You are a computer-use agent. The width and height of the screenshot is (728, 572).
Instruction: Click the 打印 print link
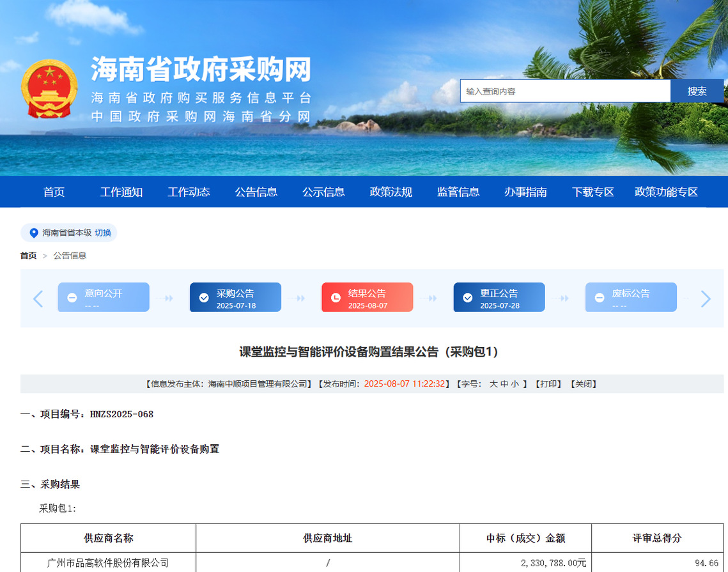[x=548, y=384]
